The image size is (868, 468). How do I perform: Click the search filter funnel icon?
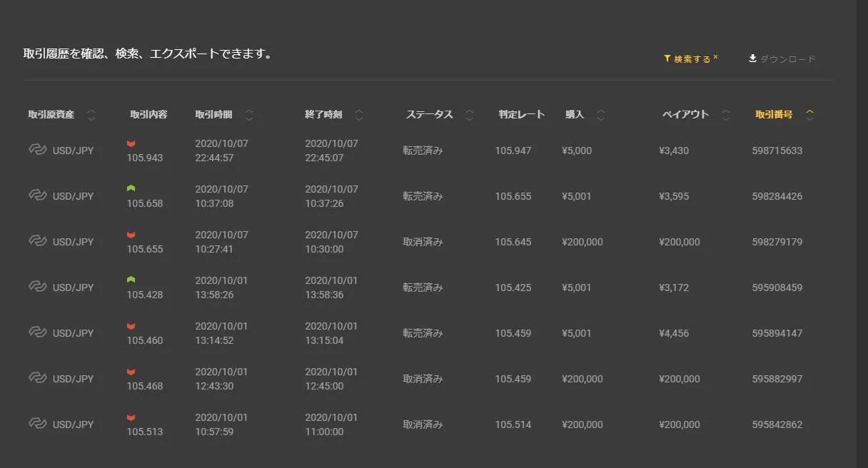tap(667, 59)
